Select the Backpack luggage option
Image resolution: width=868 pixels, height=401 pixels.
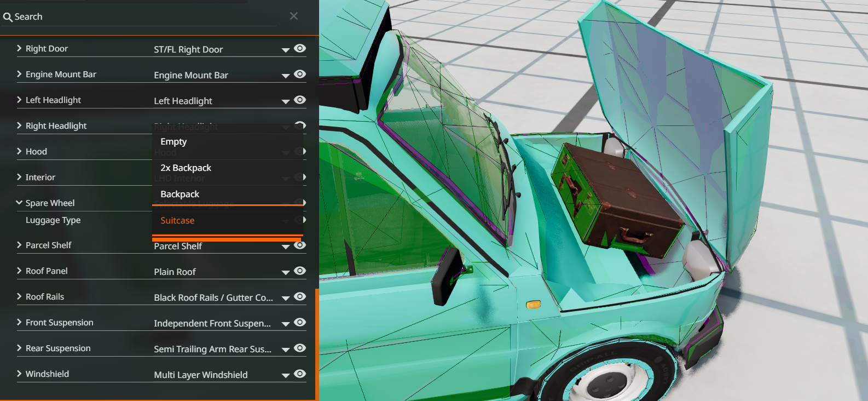227,194
